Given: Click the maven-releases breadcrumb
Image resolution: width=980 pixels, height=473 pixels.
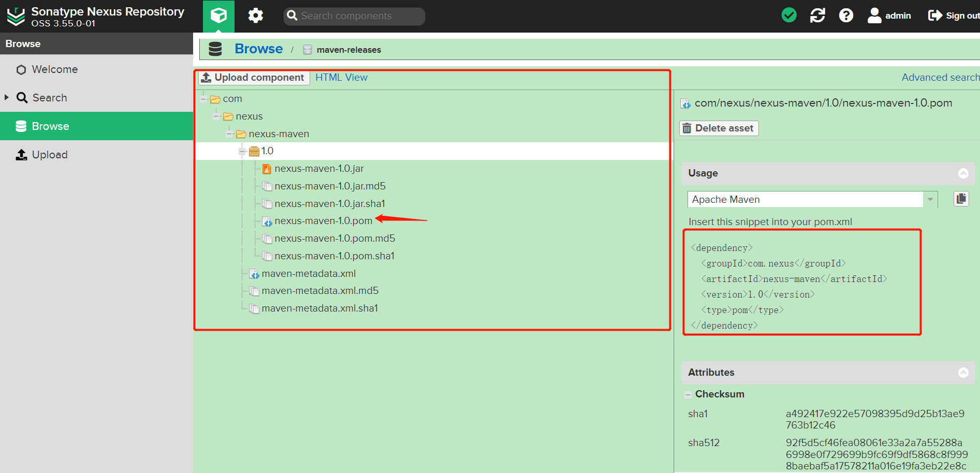Looking at the screenshot, I should pos(348,50).
